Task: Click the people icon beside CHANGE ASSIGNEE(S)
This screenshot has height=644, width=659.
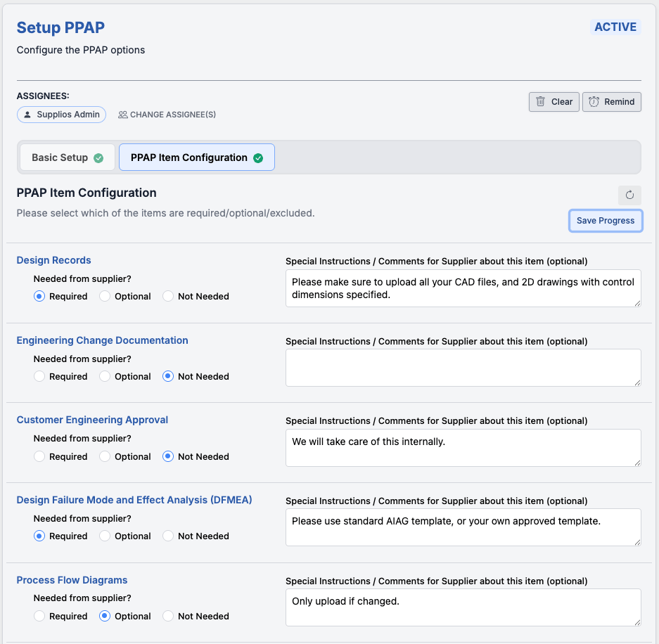Action: pyautogui.click(x=122, y=114)
